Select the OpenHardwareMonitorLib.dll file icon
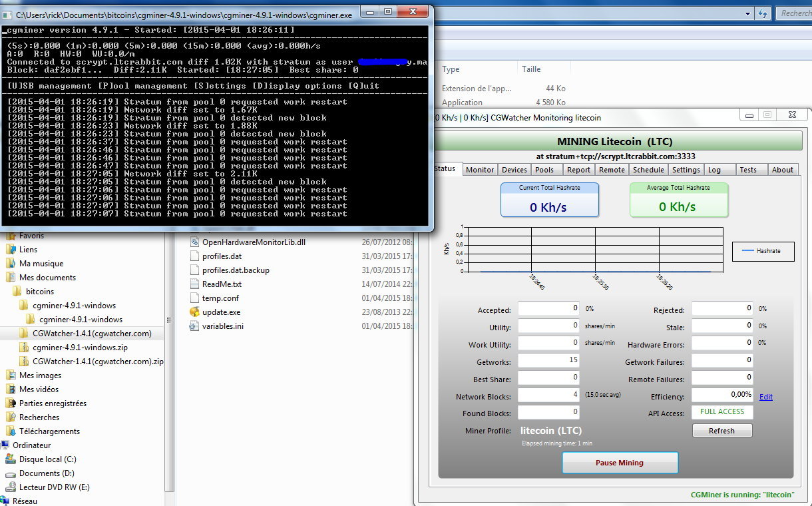This screenshot has width=812, height=506. tap(194, 242)
